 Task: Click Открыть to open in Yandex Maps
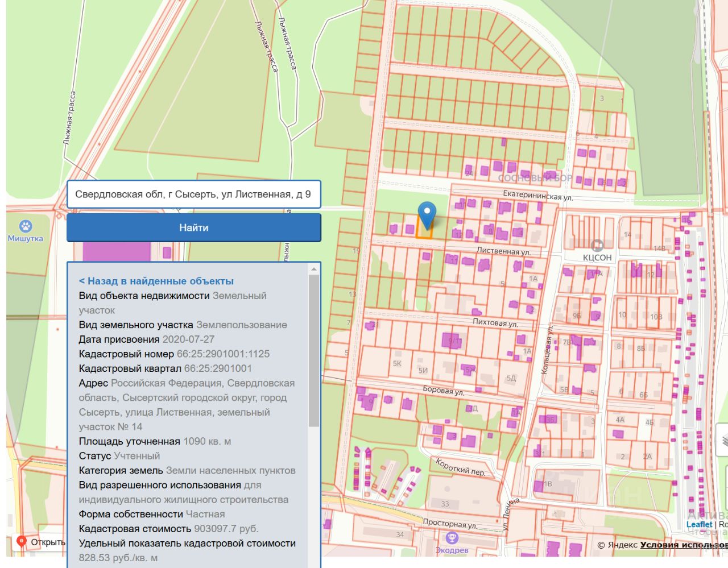point(48,542)
